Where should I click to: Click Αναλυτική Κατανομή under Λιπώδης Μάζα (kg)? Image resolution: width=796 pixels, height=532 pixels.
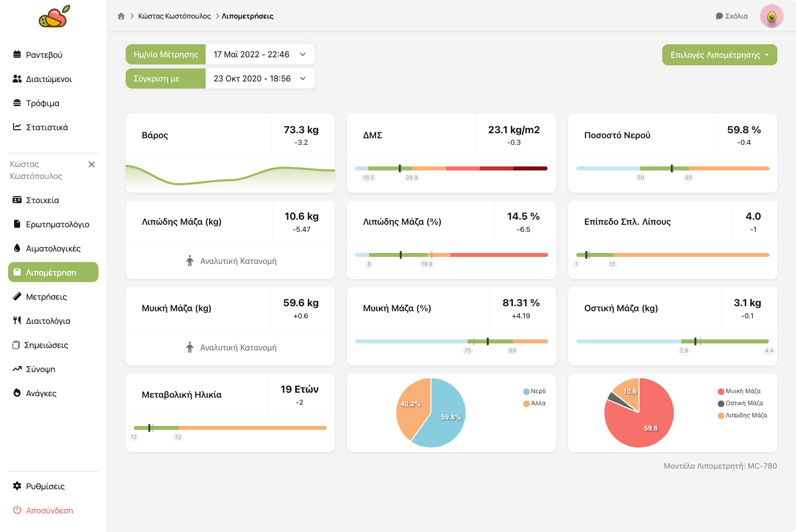231,261
